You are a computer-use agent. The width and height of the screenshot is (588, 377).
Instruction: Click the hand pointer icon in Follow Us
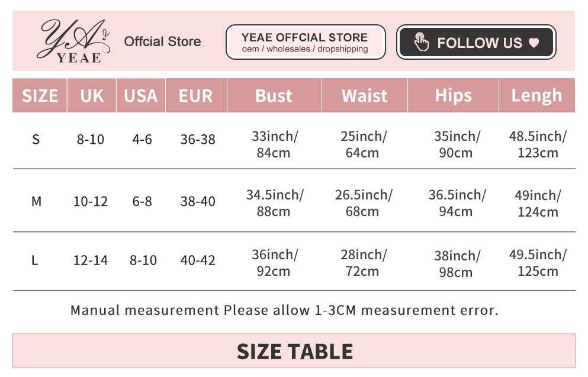(422, 43)
